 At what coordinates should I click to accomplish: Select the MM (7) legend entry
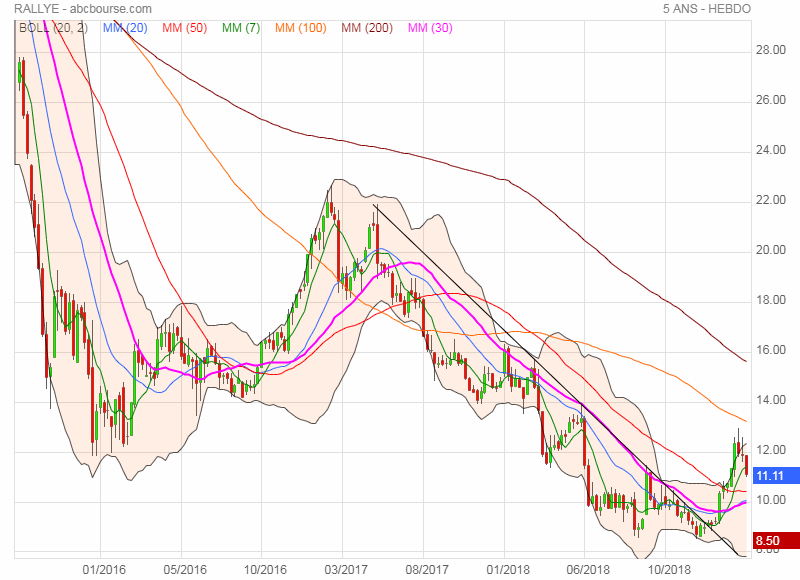[x=241, y=28]
